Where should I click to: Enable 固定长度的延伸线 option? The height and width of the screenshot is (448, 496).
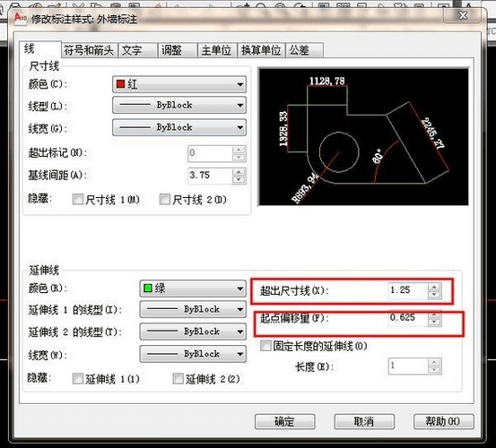coord(265,346)
